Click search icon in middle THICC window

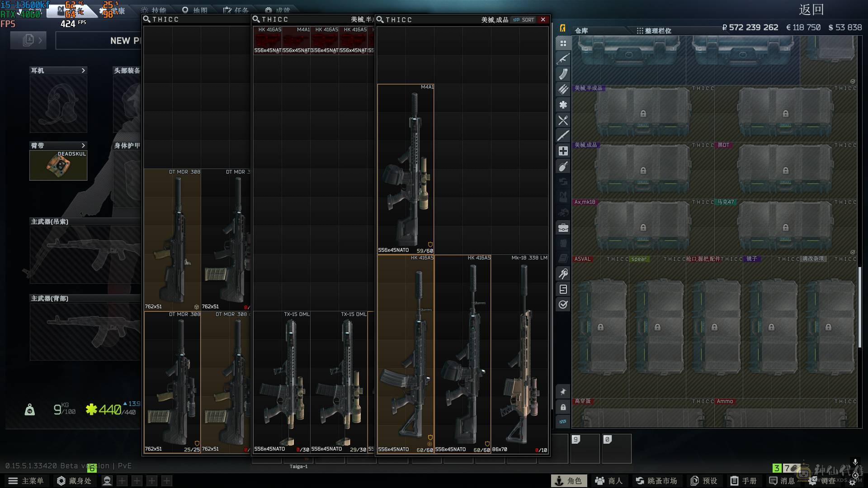256,19
